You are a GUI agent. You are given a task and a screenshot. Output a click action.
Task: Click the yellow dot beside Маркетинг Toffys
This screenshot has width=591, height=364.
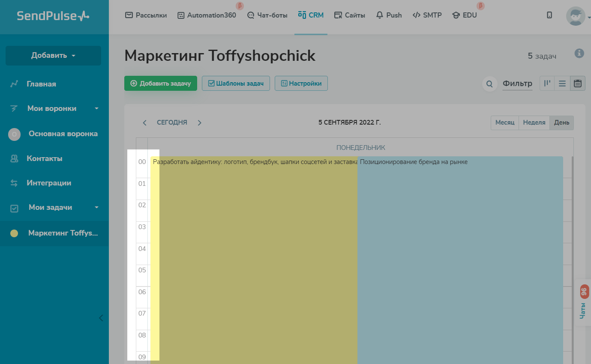[x=14, y=233]
